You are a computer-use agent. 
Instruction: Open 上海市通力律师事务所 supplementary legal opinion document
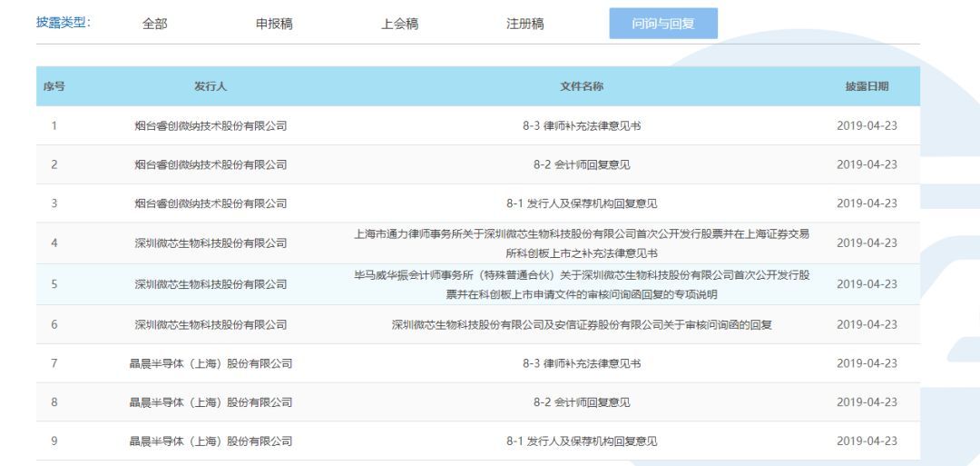[x=582, y=243]
